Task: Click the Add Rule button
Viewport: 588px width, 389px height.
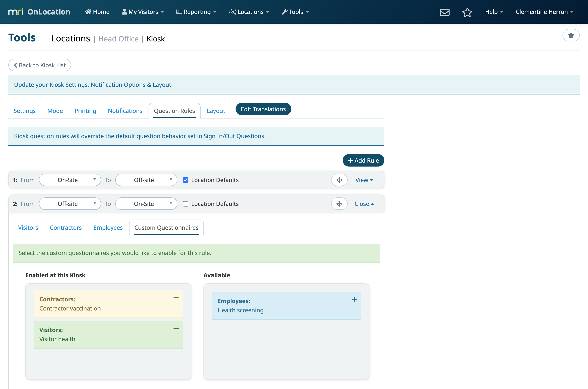Action: click(363, 160)
